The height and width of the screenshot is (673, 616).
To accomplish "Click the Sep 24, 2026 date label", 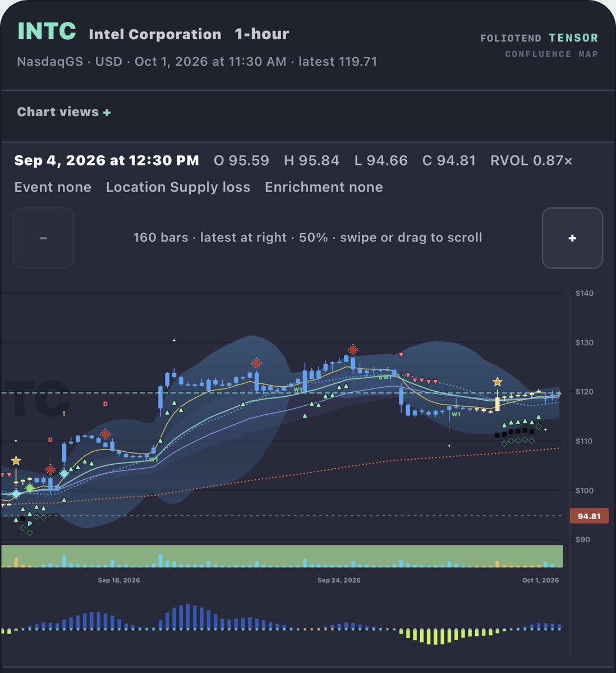I will click(x=339, y=580).
